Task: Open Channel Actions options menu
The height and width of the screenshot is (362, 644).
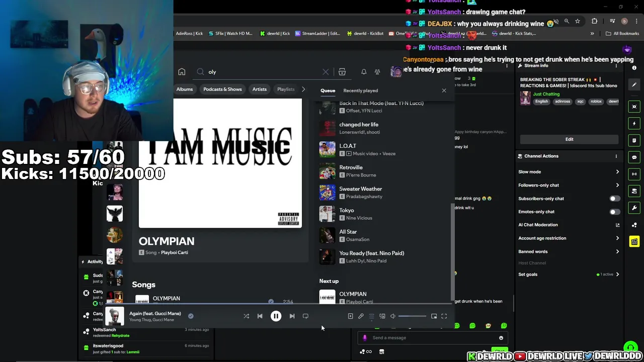Action: tap(616, 156)
